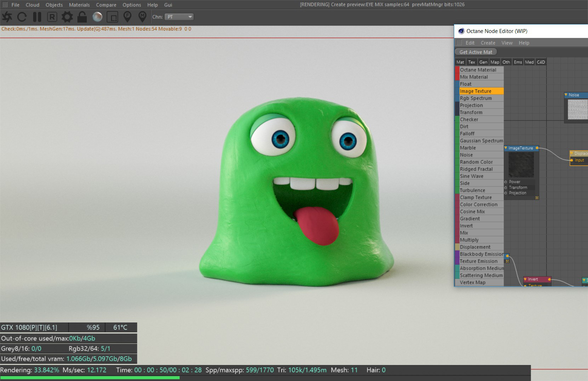
Task: Toggle clay mode sphere icon
Action: [97, 17]
